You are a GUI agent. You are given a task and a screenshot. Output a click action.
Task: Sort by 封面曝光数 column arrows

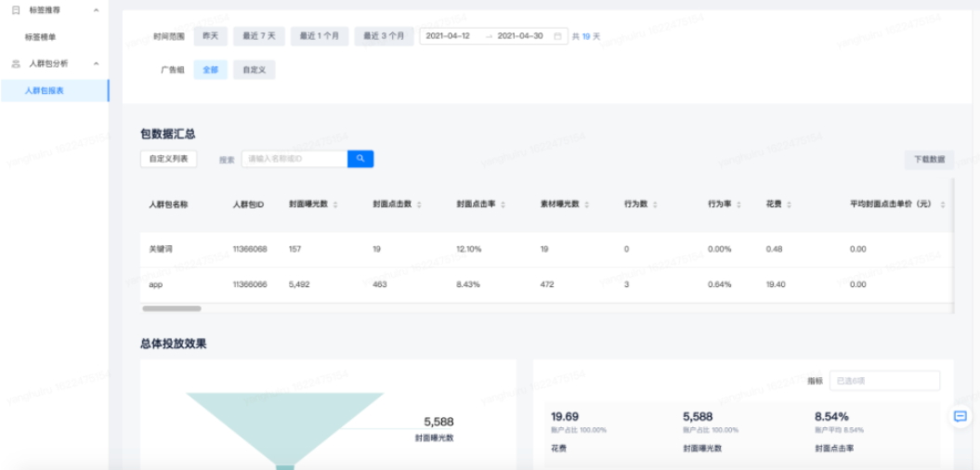coord(335,204)
